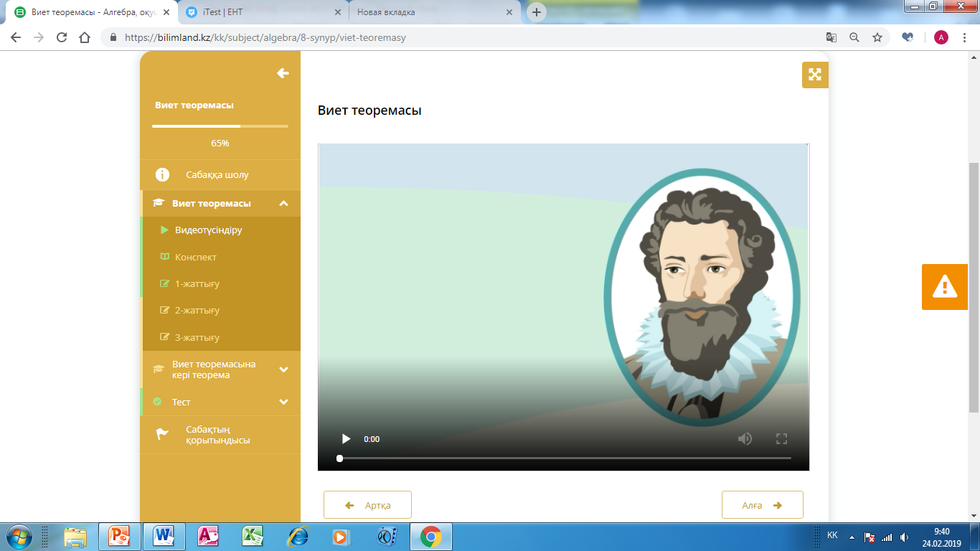The image size is (980, 551).
Task: Expand the Тест section chevron
Action: (x=283, y=402)
